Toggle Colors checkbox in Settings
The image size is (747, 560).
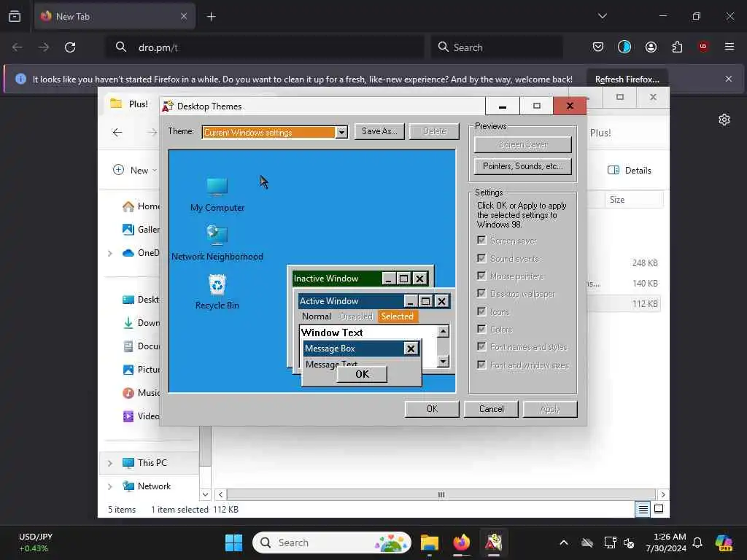pos(481,329)
